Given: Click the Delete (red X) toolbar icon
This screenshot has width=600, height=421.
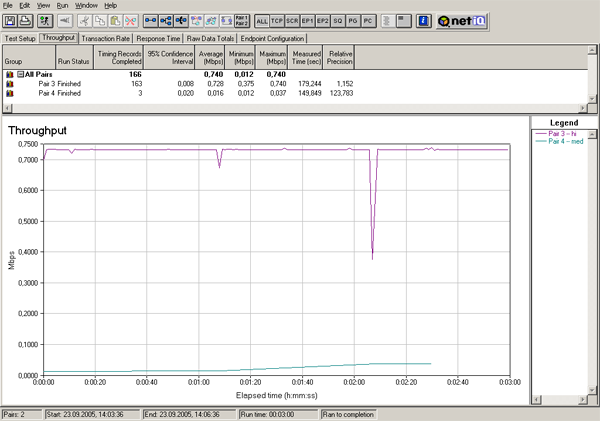Looking at the screenshot, I should point(130,21).
